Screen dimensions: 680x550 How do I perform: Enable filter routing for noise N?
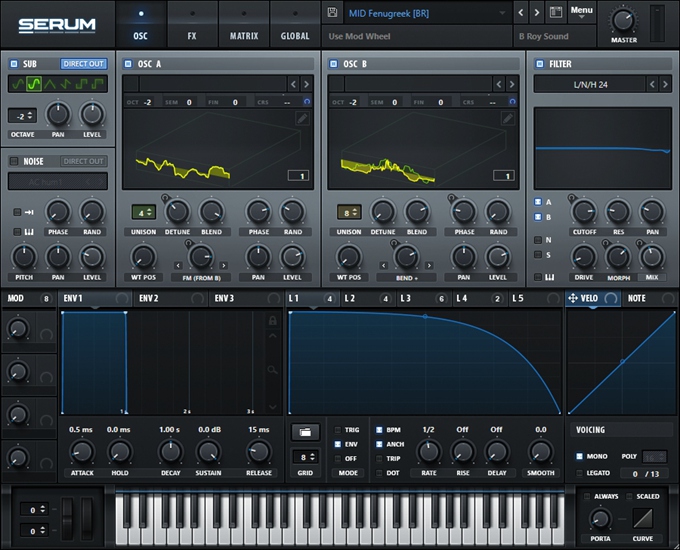(538, 240)
